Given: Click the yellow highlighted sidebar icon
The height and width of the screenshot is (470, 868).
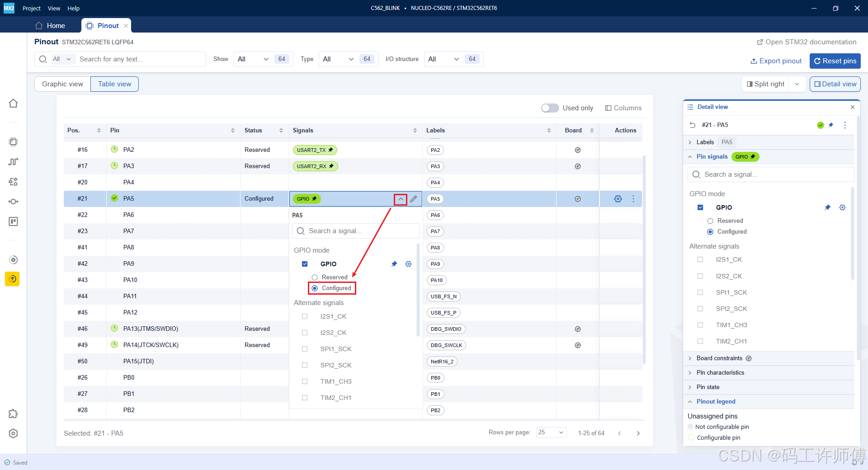Looking at the screenshot, I should [x=13, y=279].
